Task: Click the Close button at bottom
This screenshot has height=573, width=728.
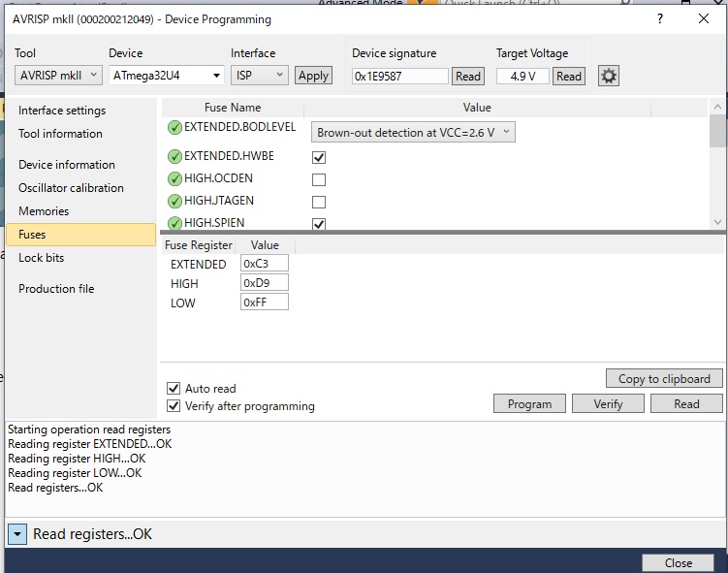Action: click(x=678, y=562)
